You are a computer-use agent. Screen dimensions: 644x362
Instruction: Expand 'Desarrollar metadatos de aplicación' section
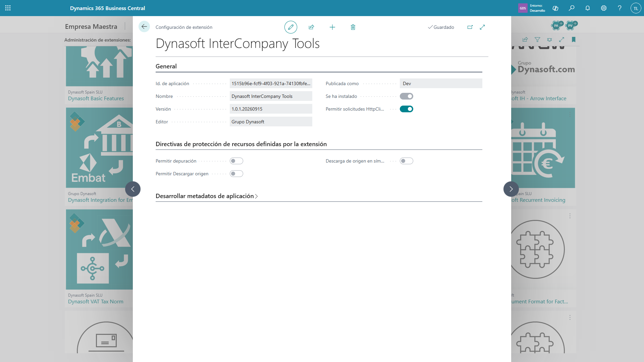[207, 196]
